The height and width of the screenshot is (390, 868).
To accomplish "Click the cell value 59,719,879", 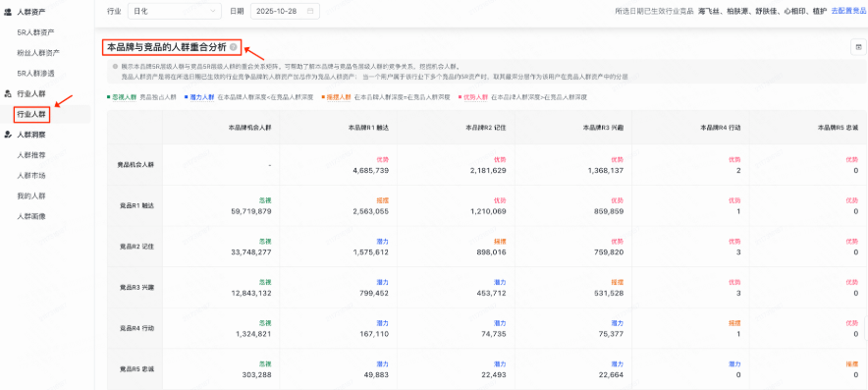I will coord(251,211).
